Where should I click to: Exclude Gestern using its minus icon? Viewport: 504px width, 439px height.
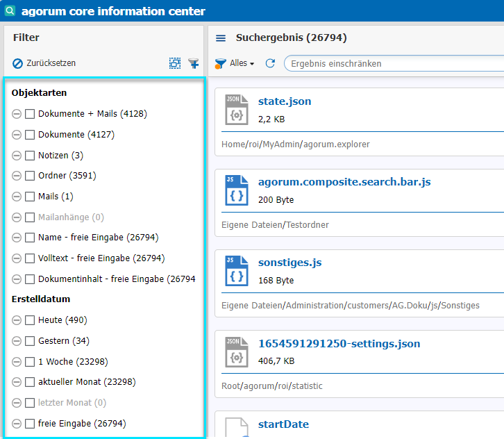(x=17, y=341)
